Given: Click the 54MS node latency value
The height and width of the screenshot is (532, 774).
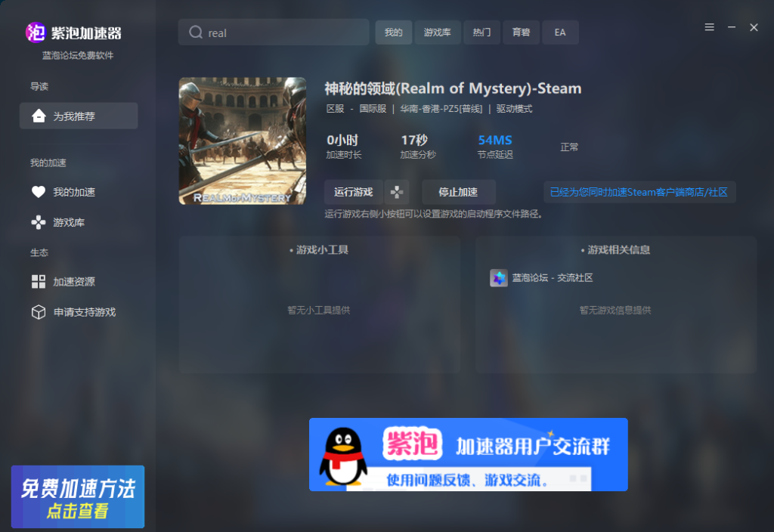Looking at the screenshot, I should point(495,140).
